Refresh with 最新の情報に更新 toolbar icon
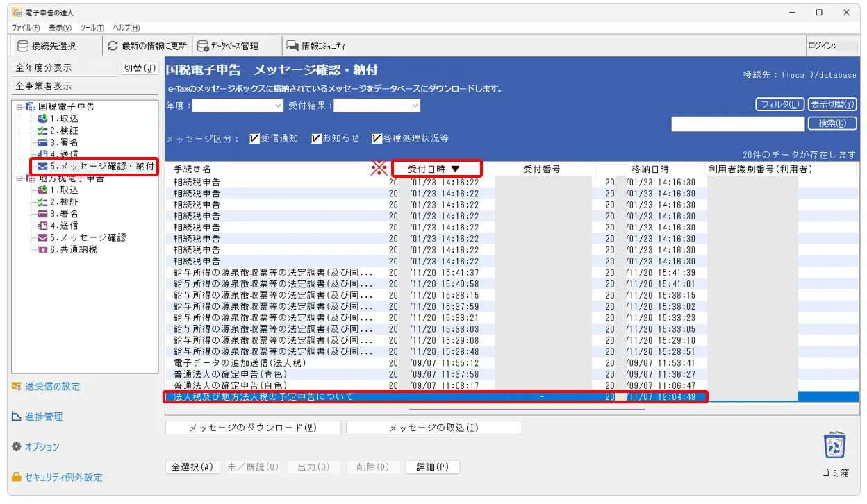Viewport: 867px width, 504px height. coord(113,46)
